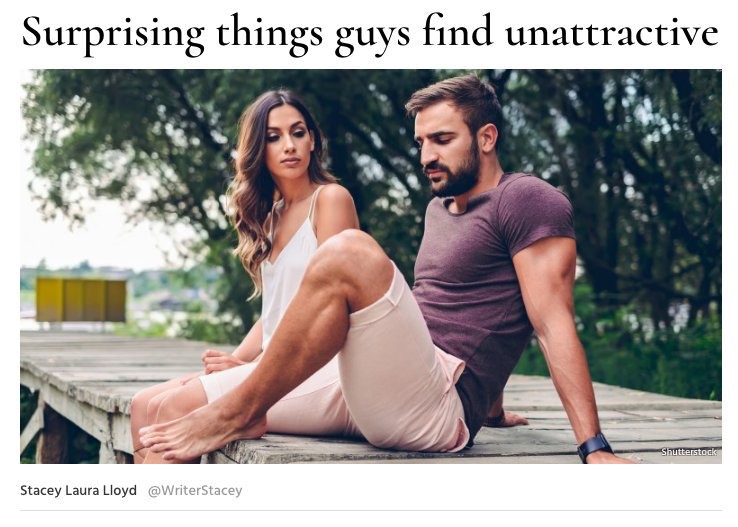The width and height of the screenshot is (738, 527).
Task: Click the woman's clasped hands
Action: pos(222,361)
